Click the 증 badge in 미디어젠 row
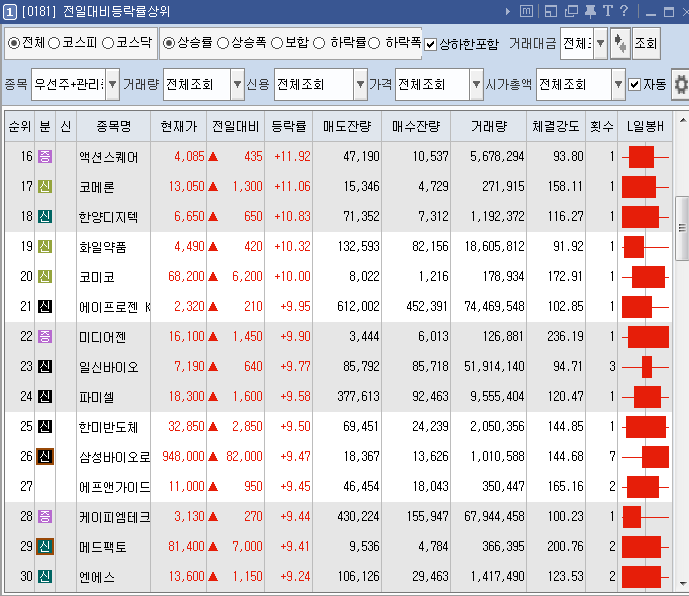Viewport: 689px width, 596px height. tap(45, 337)
